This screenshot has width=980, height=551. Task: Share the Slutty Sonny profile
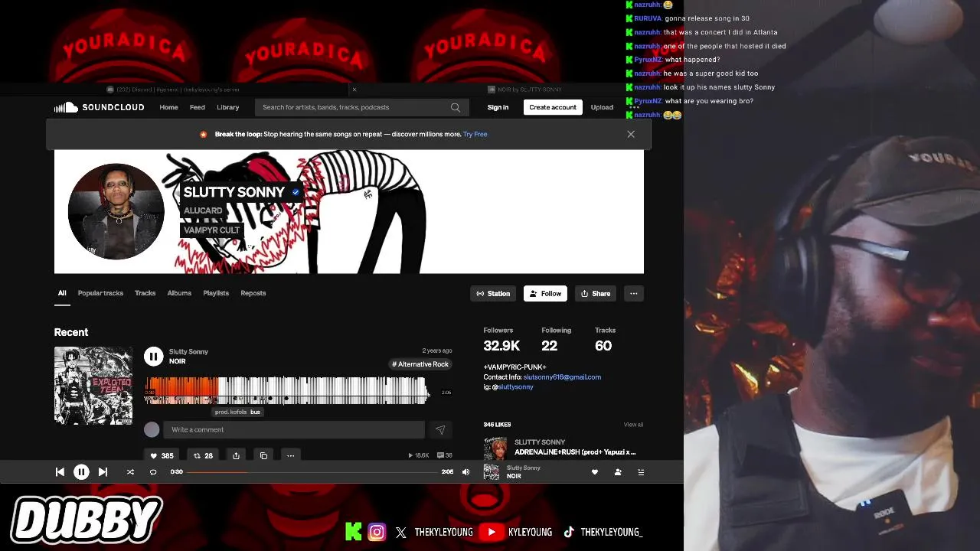596,293
